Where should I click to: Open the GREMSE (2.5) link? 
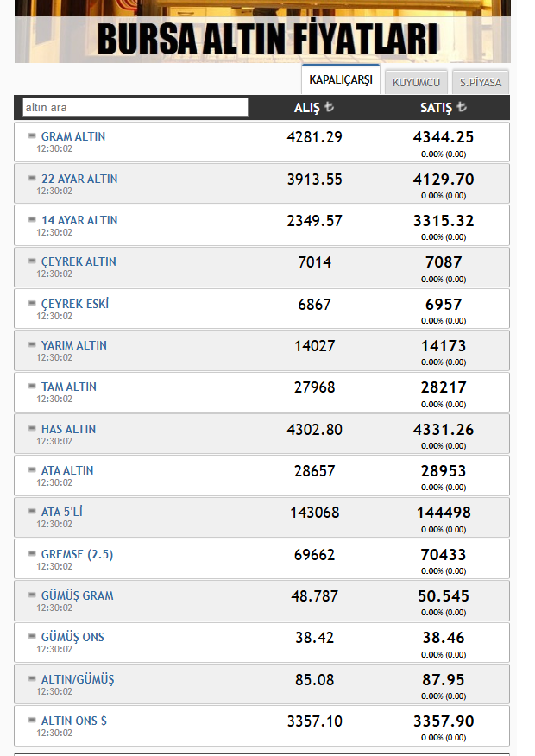(77, 554)
